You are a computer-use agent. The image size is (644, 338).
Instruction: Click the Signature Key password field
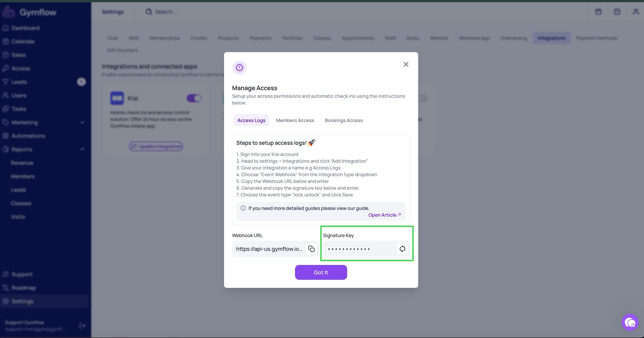pos(360,249)
